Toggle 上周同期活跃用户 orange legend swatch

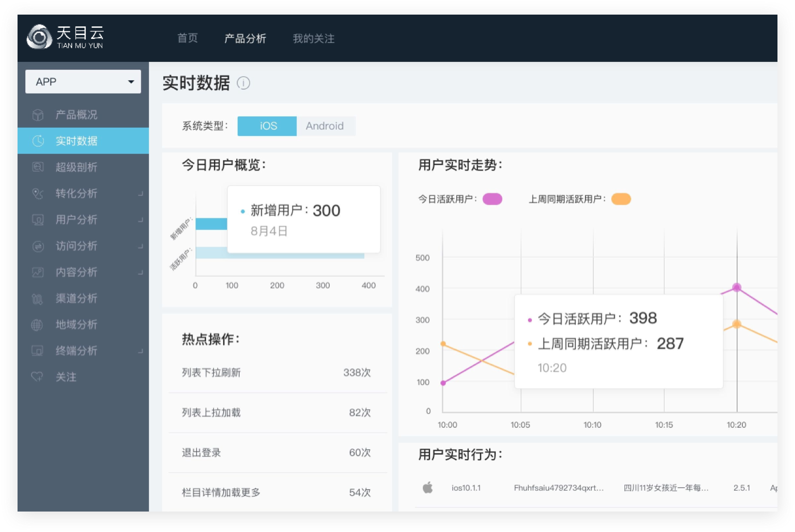[x=621, y=199]
